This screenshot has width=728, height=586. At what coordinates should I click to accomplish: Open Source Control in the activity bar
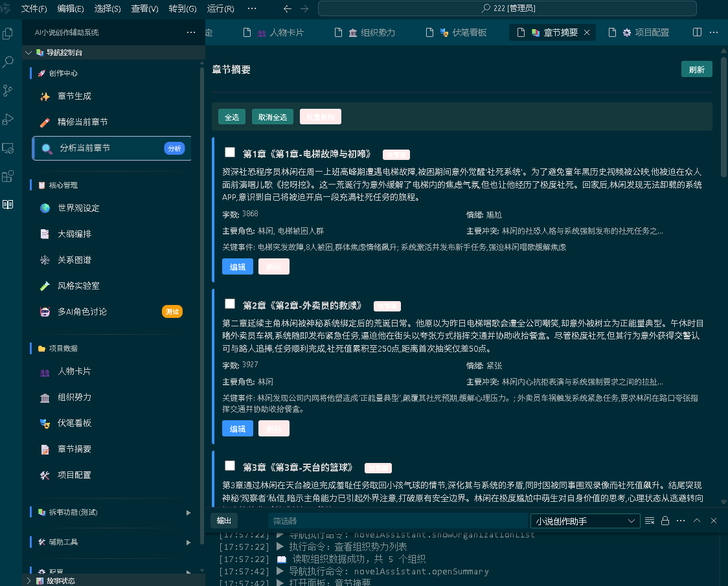8,91
